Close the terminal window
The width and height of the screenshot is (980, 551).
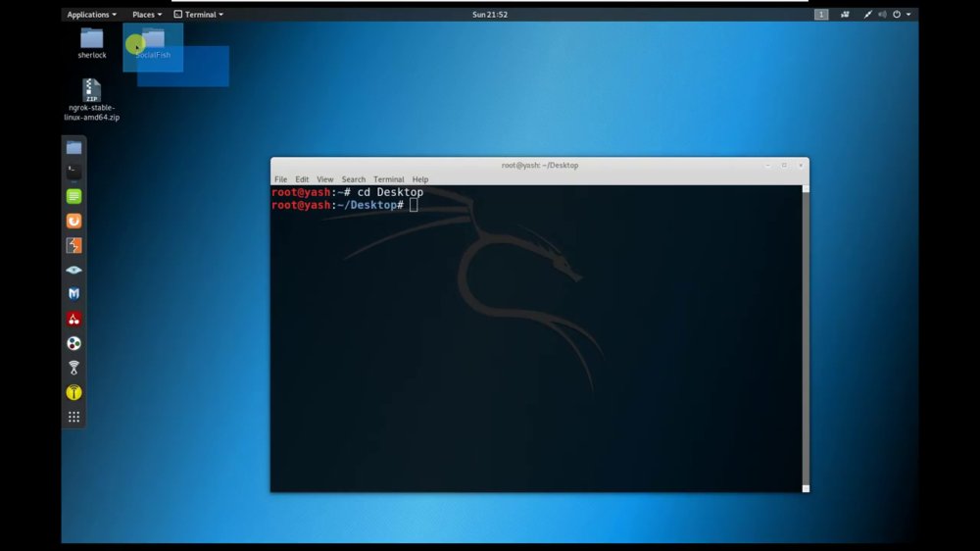801,165
